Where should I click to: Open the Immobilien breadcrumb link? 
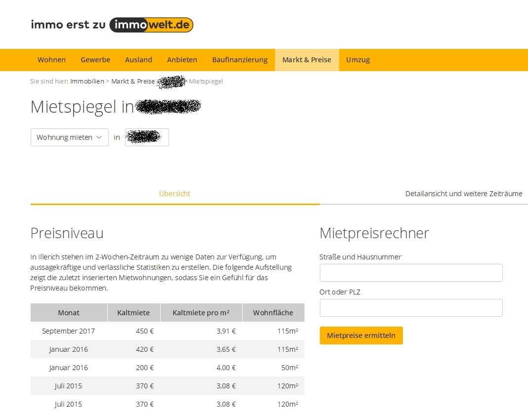click(x=87, y=81)
